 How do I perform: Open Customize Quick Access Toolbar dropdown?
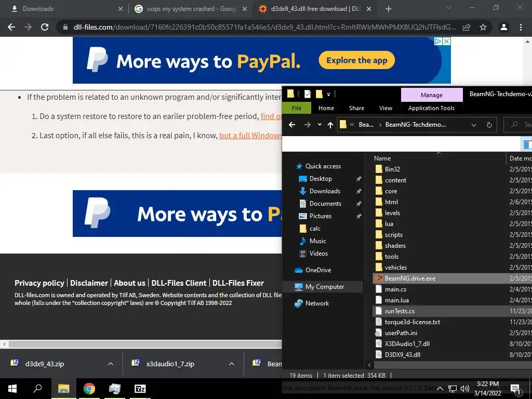(x=328, y=95)
